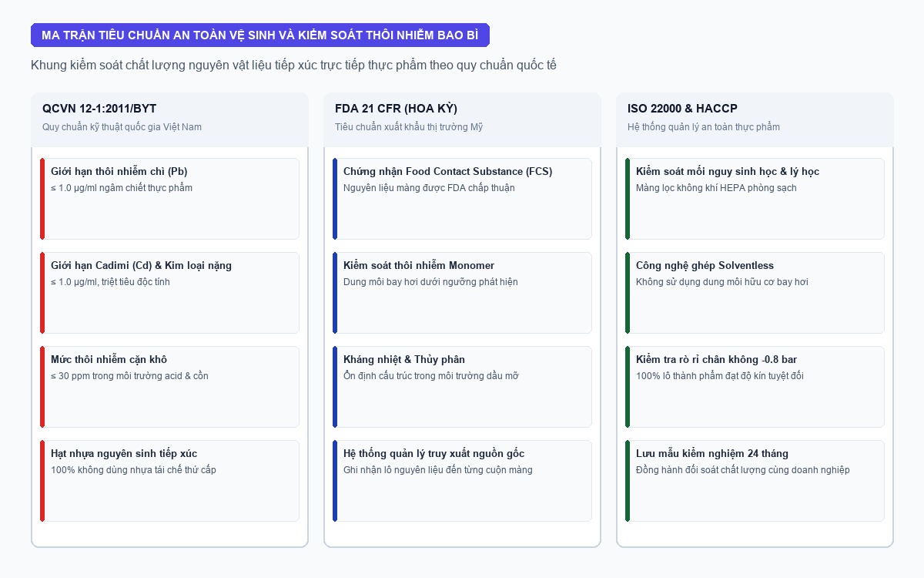Click the subtitle about Khung kiểm soát chất lượng

click(x=293, y=66)
